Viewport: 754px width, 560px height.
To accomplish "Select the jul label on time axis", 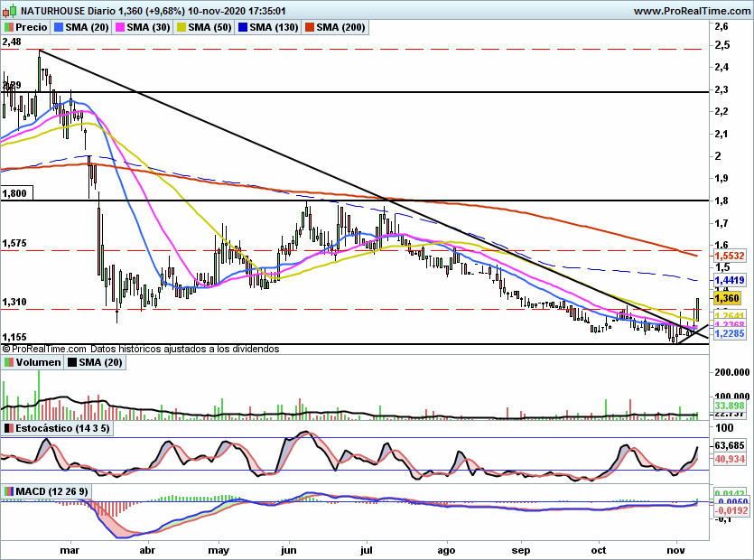I will tap(367, 550).
